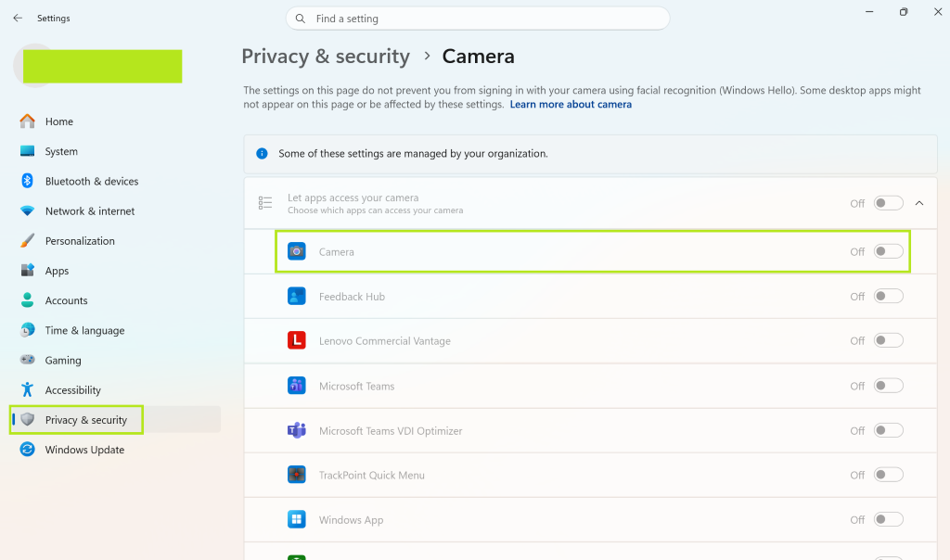Collapse the Let apps access section chevron
This screenshot has height=560, width=950.
point(919,203)
